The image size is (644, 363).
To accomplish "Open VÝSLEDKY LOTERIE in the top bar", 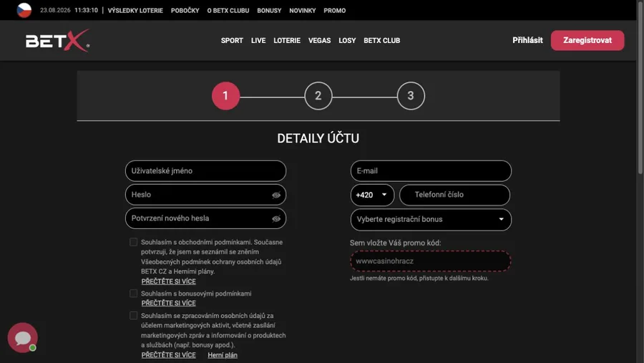I will point(135,10).
